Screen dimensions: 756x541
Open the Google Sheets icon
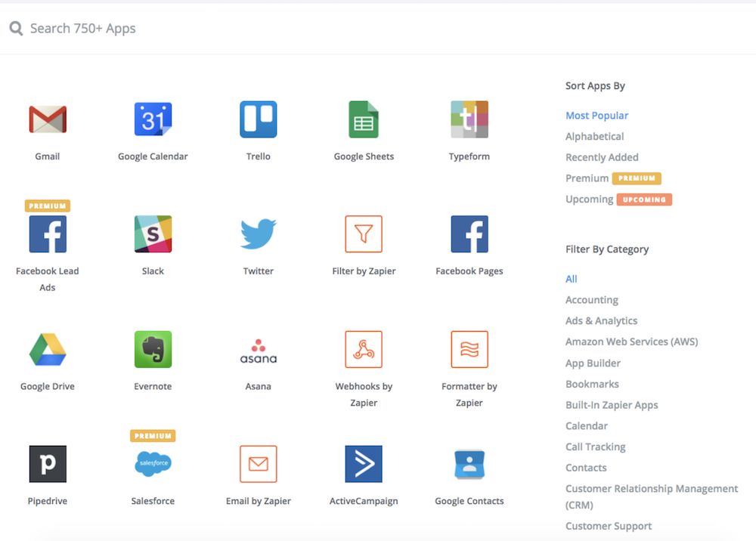364,119
